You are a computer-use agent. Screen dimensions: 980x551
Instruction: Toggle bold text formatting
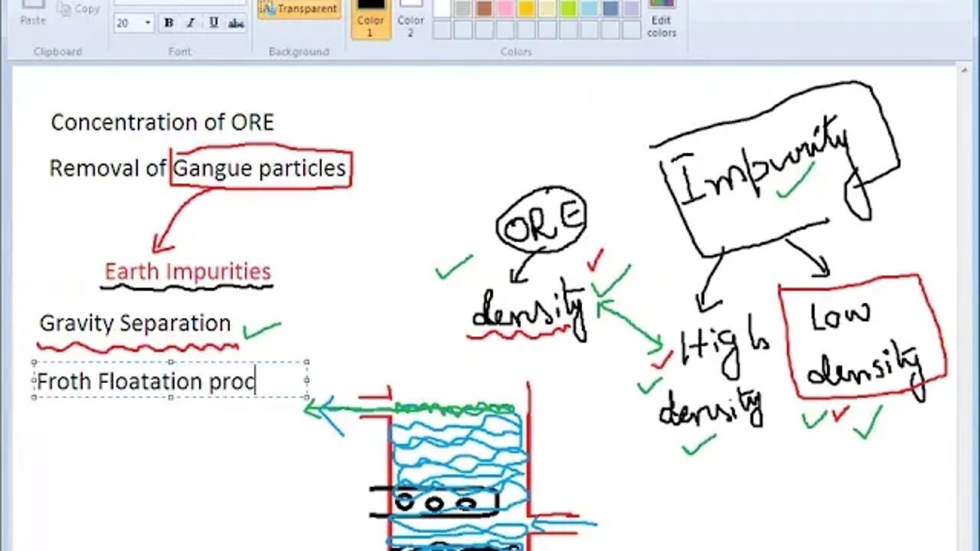168,23
